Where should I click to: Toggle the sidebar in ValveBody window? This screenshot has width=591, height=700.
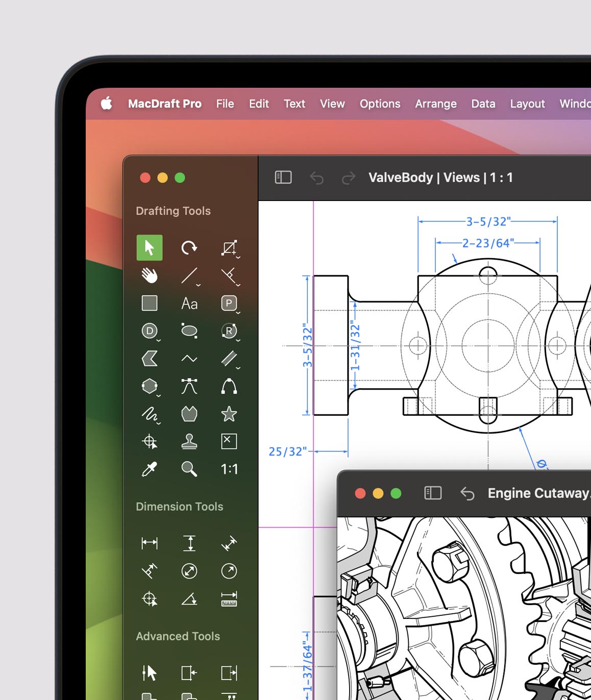[283, 178]
